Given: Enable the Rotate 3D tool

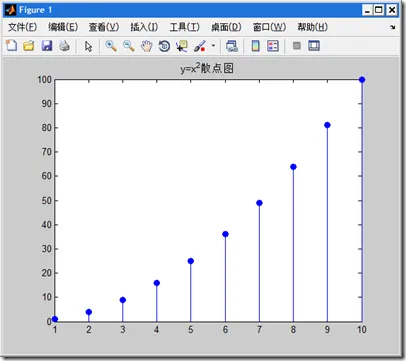Looking at the screenshot, I should 164,46.
